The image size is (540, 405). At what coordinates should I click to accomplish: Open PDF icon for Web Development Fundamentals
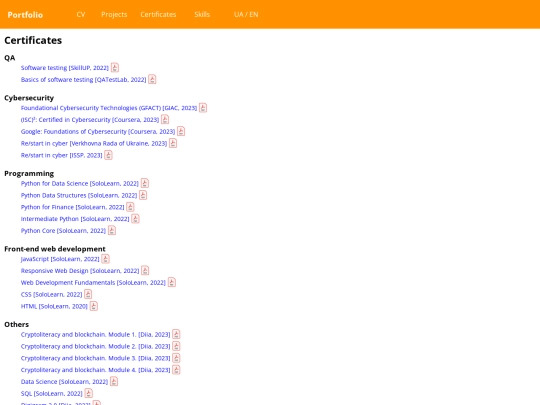click(x=172, y=282)
